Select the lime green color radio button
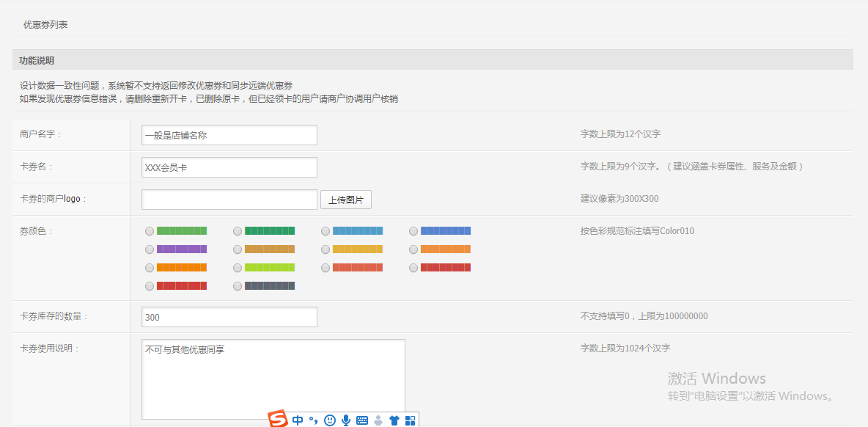 coord(238,268)
